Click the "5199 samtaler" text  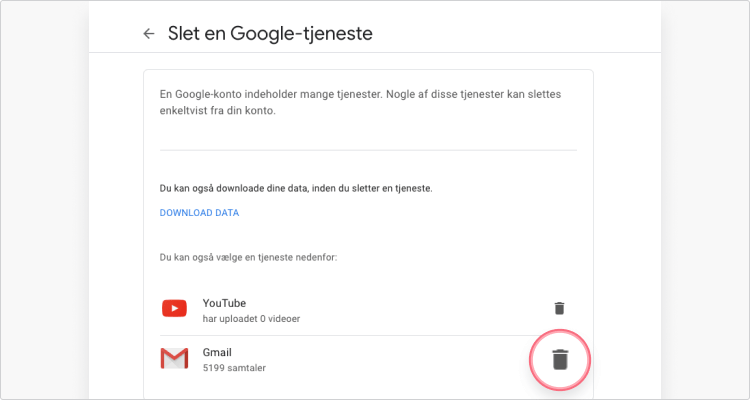click(x=234, y=368)
